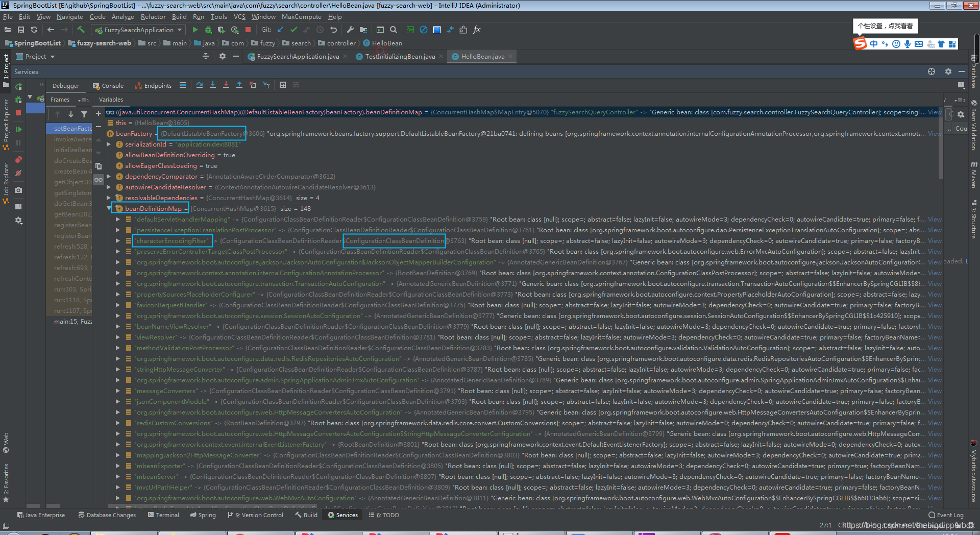Click the Build project hammer icon
The image size is (980, 535).
(81, 30)
